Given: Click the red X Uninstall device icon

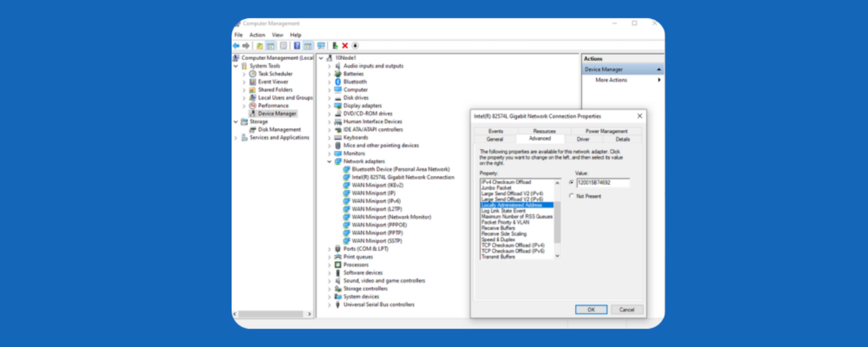Looking at the screenshot, I should coord(345,46).
